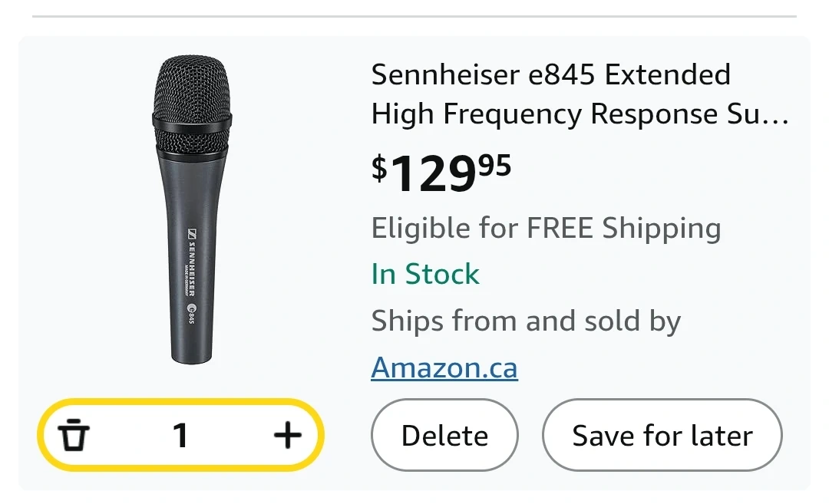
Task: Click the green In Stock status text
Action: [425, 274]
